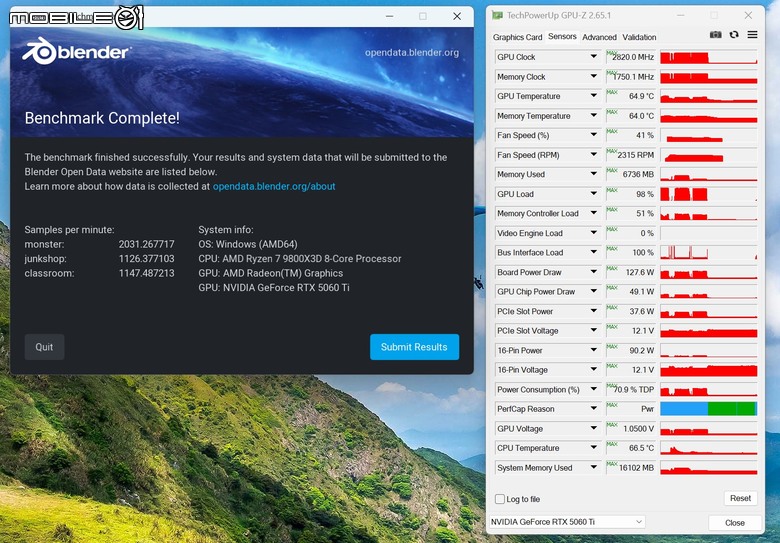Image resolution: width=780 pixels, height=543 pixels.
Task: Click the Bus Interface Load history graph
Action: 708,253
